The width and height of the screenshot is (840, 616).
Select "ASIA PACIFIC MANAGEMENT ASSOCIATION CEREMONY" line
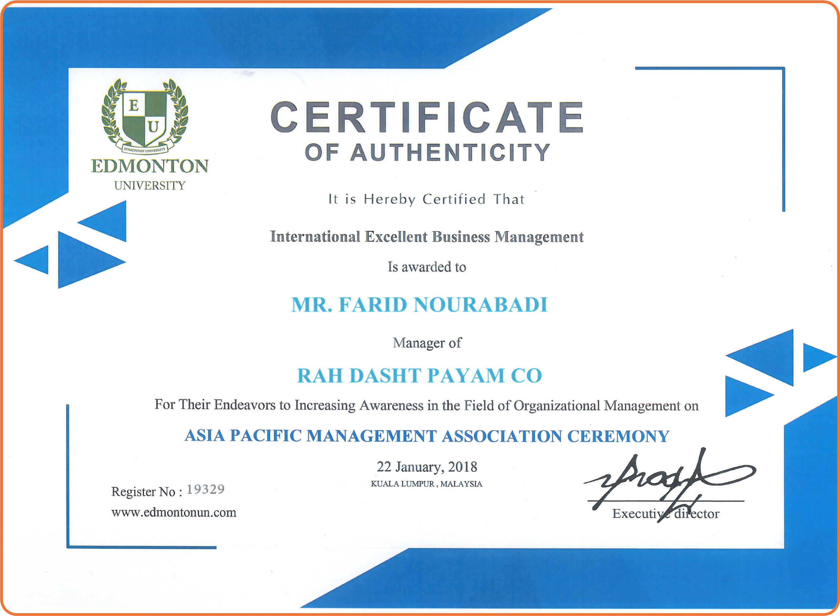click(x=427, y=436)
